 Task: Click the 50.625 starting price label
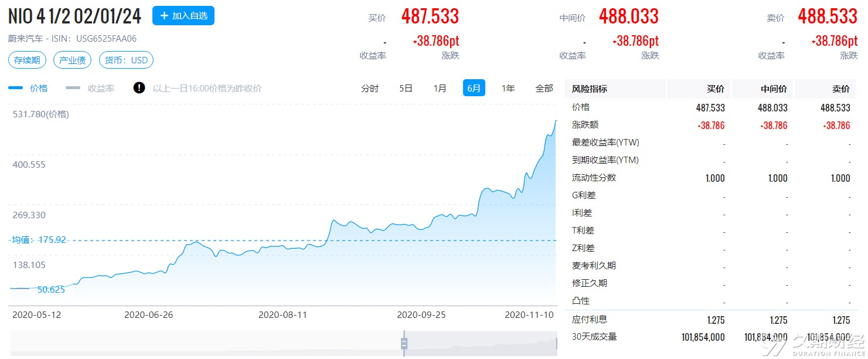point(51,289)
